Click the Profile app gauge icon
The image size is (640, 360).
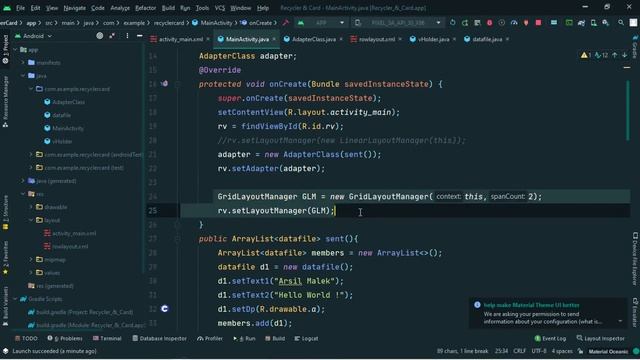pyautogui.click(x=514, y=23)
